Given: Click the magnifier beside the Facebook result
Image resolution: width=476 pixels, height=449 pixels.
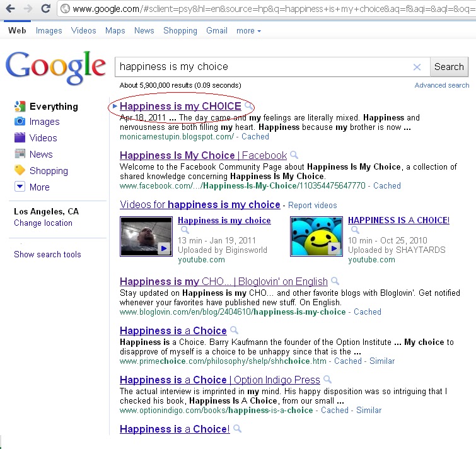Looking at the screenshot, I should [x=294, y=155].
